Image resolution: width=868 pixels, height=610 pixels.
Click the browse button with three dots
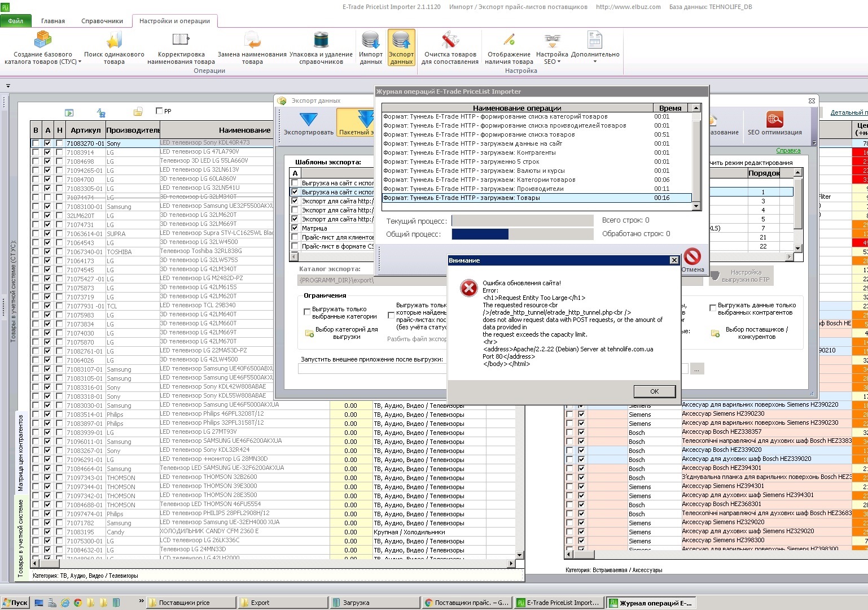coord(696,369)
